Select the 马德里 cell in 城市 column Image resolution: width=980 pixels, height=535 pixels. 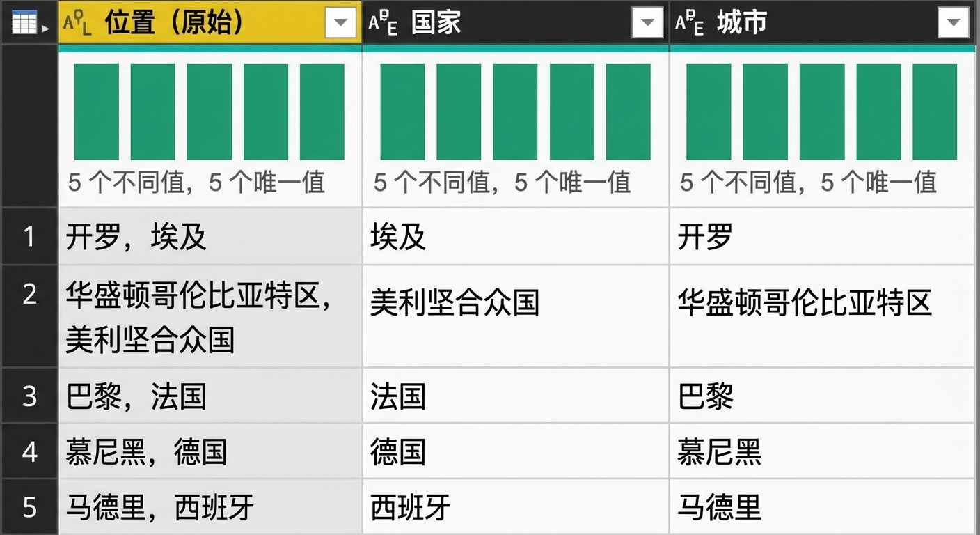(x=822, y=506)
